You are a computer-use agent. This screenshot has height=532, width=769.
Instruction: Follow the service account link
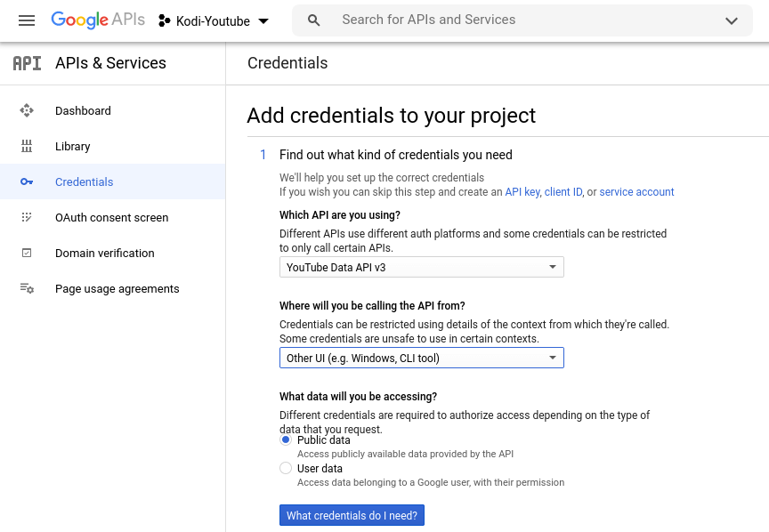(x=636, y=192)
